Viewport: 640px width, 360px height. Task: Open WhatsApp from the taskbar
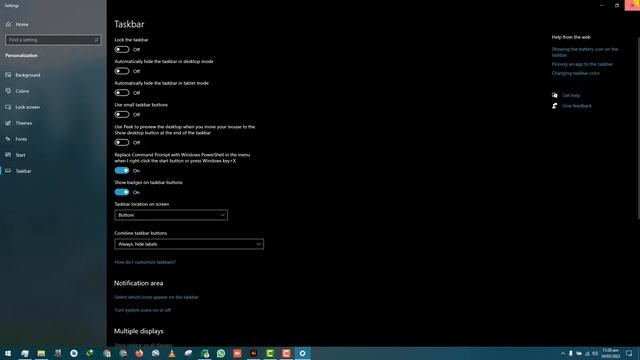pyautogui.click(x=221, y=353)
